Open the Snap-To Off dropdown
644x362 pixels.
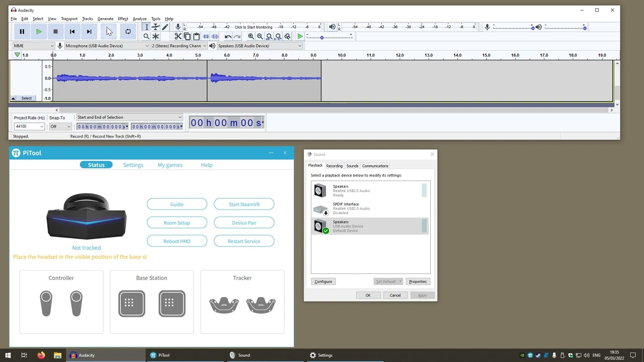point(60,127)
